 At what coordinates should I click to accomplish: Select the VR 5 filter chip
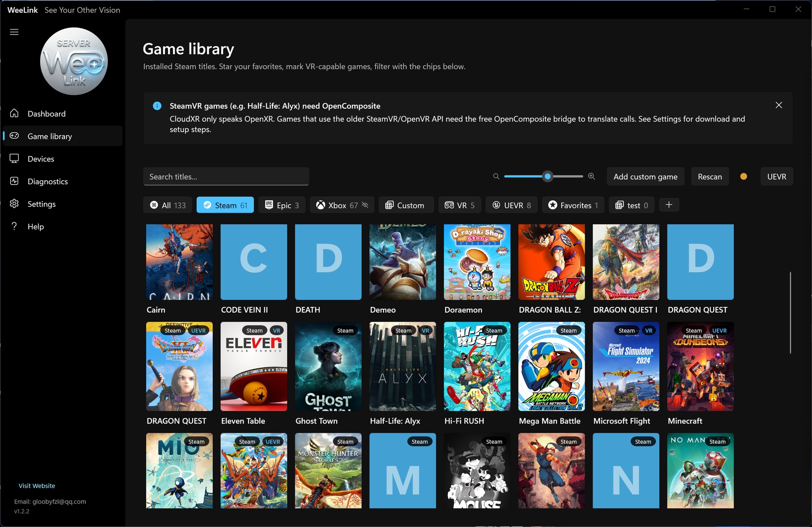[x=460, y=205]
